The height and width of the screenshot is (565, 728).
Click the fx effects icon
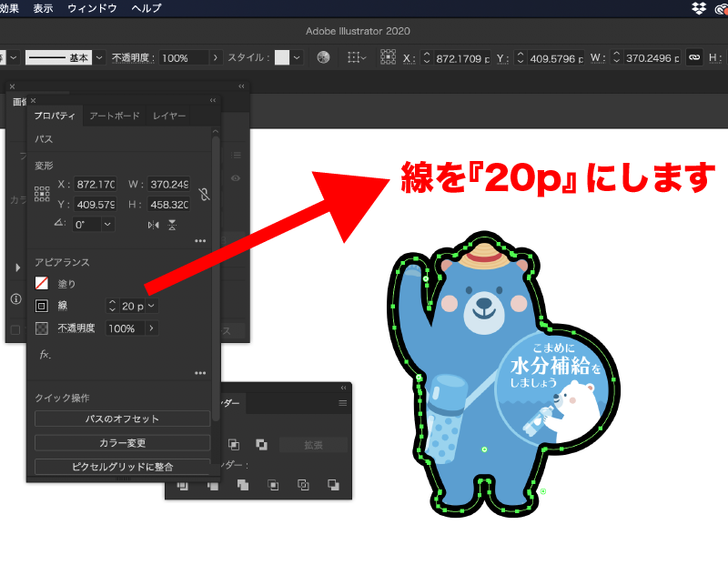click(x=45, y=355)
